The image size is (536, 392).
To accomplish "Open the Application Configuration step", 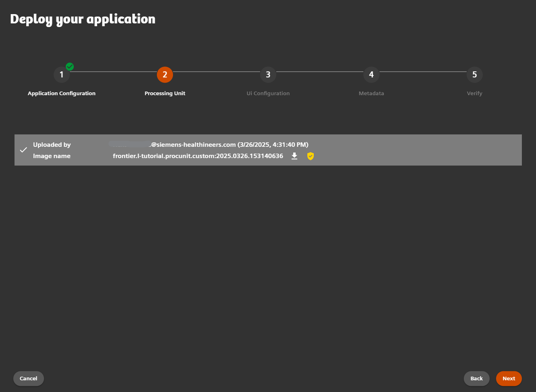I will click(61, 93).
